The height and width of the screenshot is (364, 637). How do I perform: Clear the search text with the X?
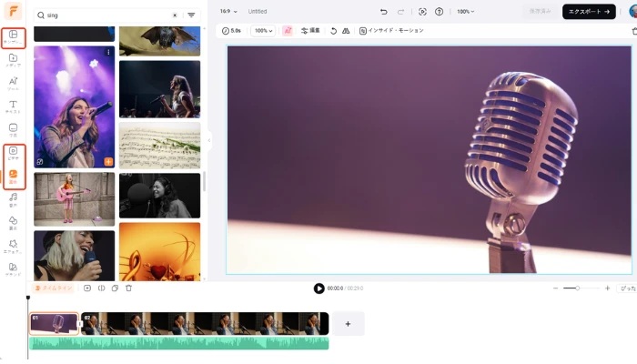pyautogui.click(x=175, y=15)
